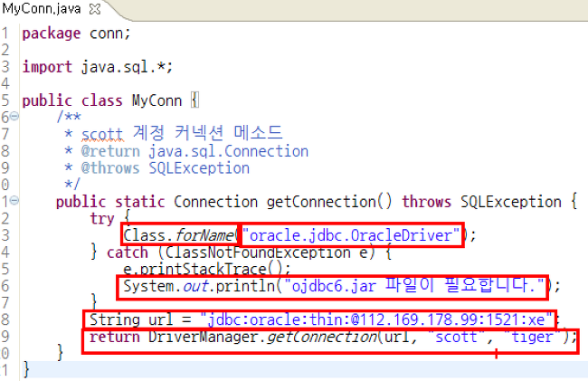This screenshot has height=381, width=588.
Task: Click 'Class.forName' call
Action: (x=179, y=235)
